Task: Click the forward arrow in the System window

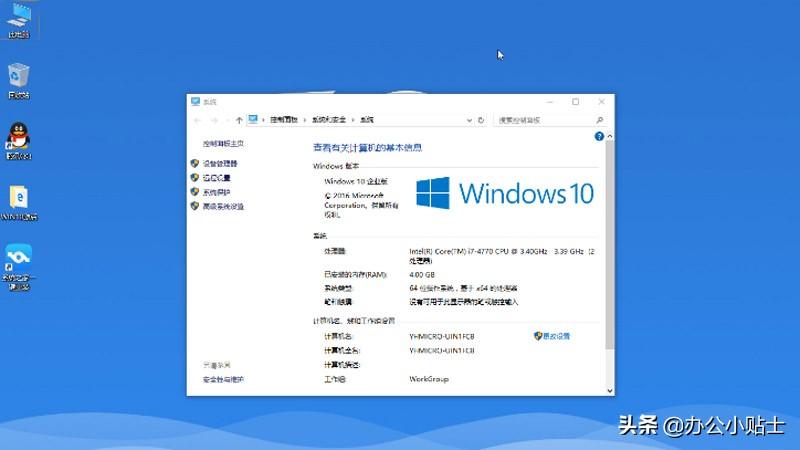Action: click(x=214, y=120)
